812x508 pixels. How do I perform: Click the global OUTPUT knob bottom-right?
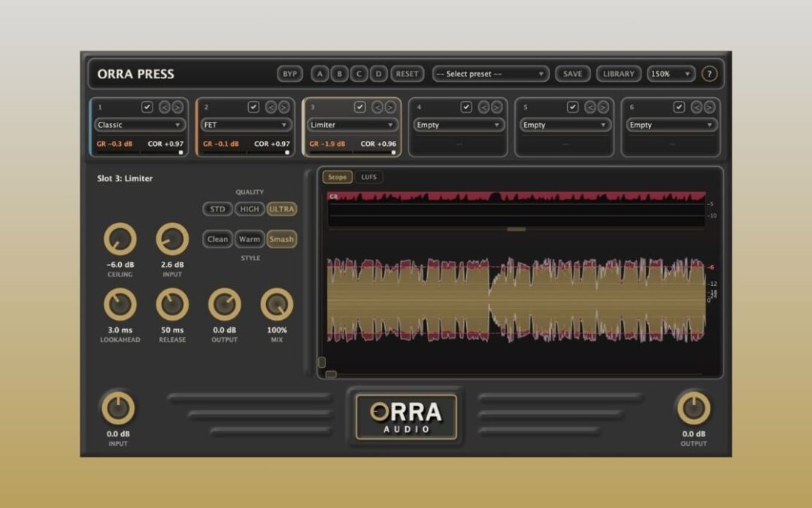pyautogui.click(x=694, y=408)
